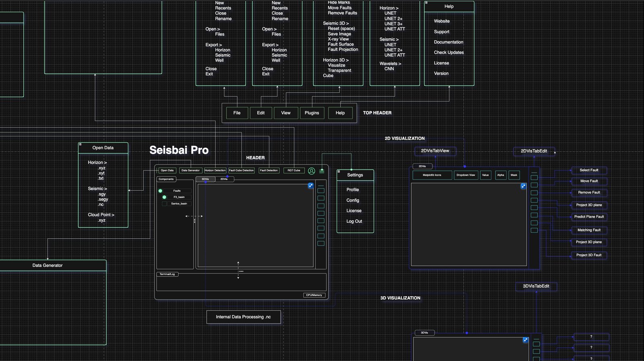The height and width of the screenshot is (361, 644).
Task: Enable the Santos_basin checkbox
Action: [164, 203]
